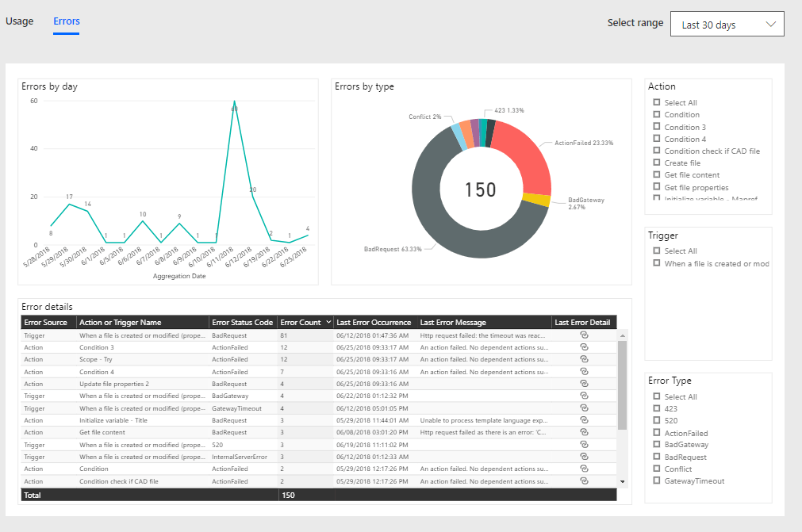Tick Select All in Error Type filter
The height and width of the screenshot is (532, 802).
pos(657,396)
